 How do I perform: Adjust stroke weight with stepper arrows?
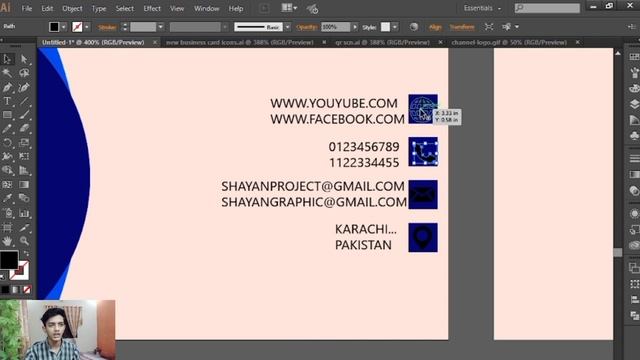coord(125,27)
